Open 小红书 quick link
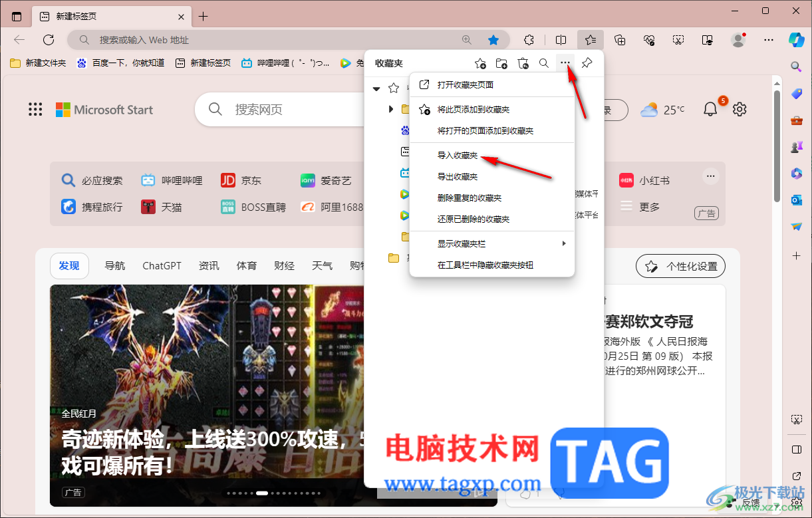Image resolution: width=812 pixels, height=518 pixels. pyautogui.click(x=644, y=180)
